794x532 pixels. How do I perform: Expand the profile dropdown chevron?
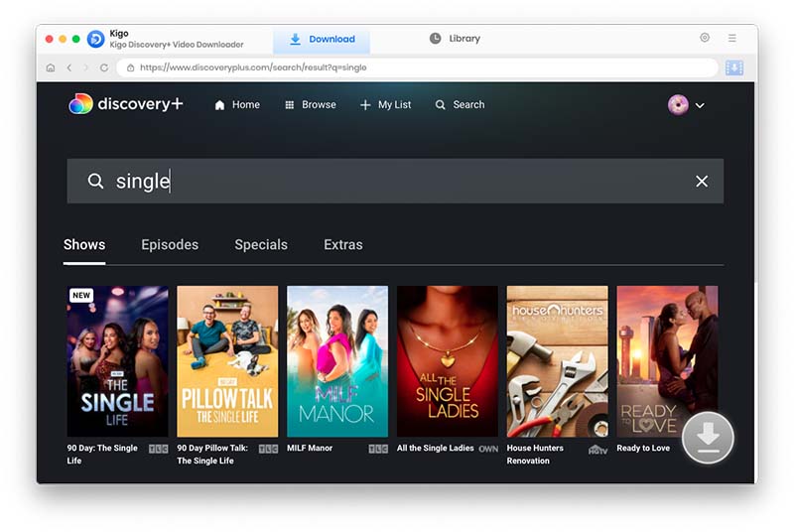click(700, 106)
